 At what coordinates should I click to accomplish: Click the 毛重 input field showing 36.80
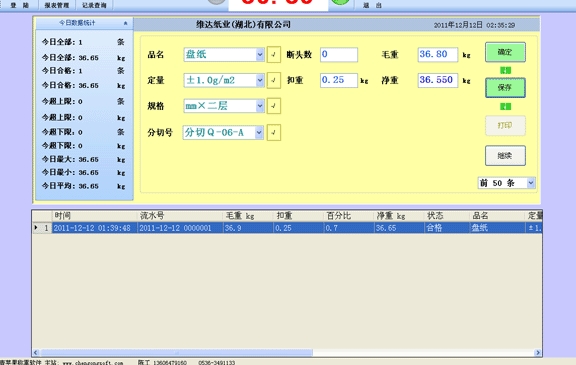point(438,54)
